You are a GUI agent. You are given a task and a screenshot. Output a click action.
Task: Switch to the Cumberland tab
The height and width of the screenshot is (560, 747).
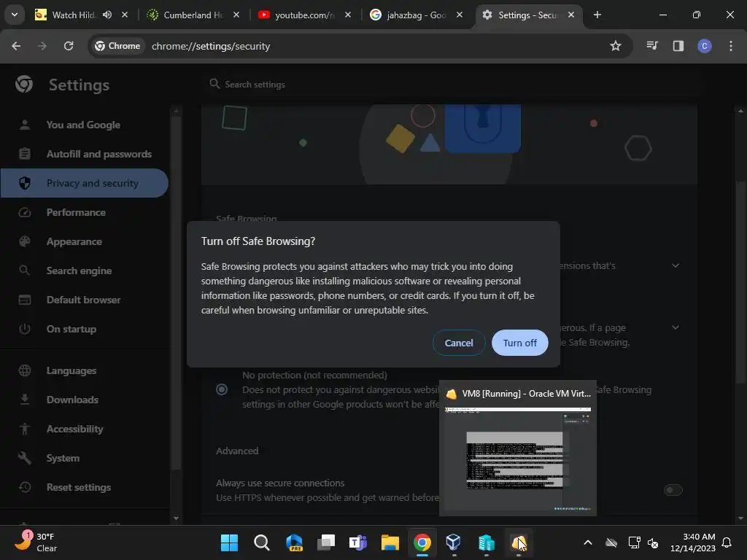(193, 15)
